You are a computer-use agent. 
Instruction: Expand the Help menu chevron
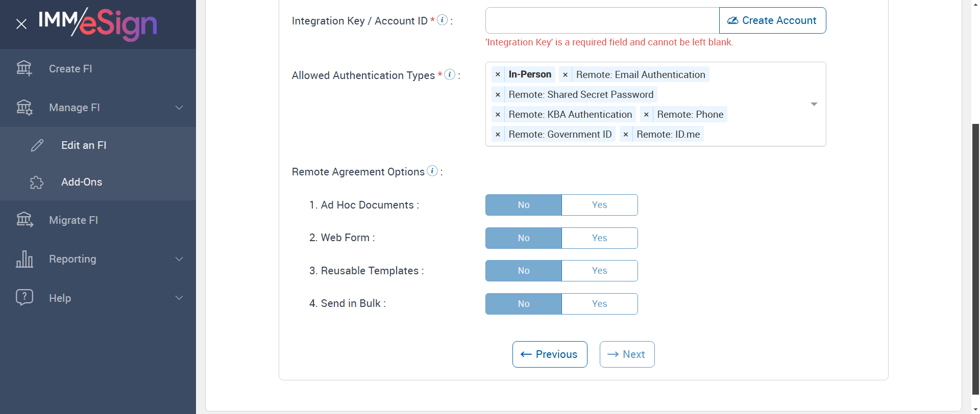point(179,298)
